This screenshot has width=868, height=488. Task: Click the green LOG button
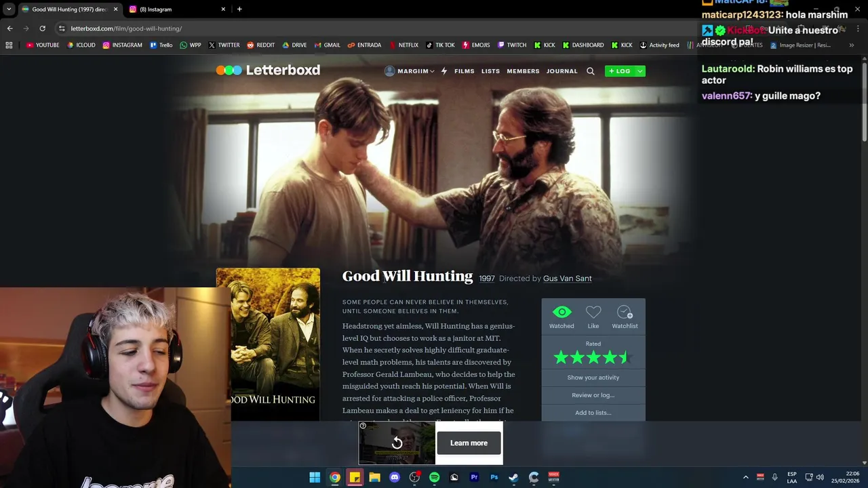[x=619, y=71]
